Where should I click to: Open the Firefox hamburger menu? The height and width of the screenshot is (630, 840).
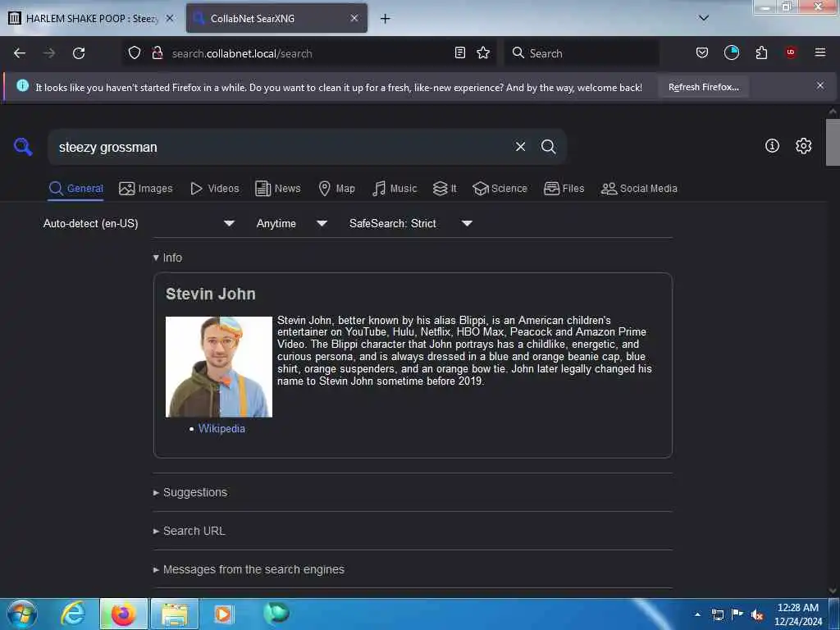[x=820, y=52]
